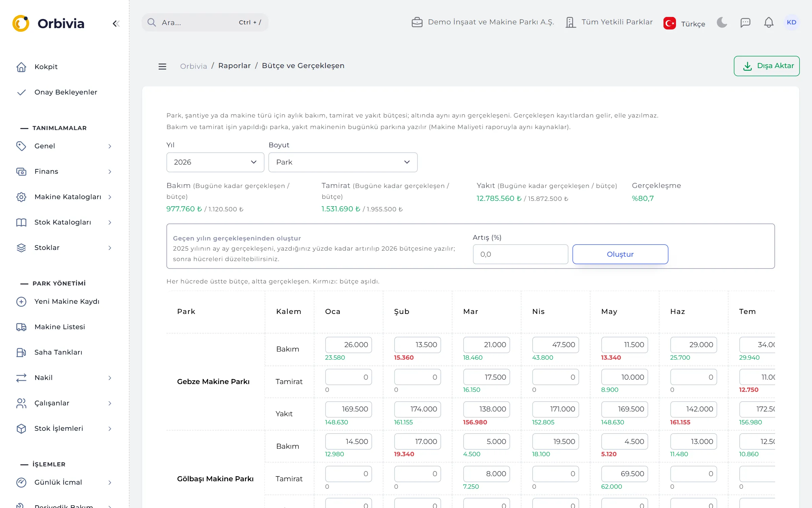Click Gölbaşı Tamirat May budget 69.500
The width and height of the screenshot is (812, 508).
click(625, 474)
